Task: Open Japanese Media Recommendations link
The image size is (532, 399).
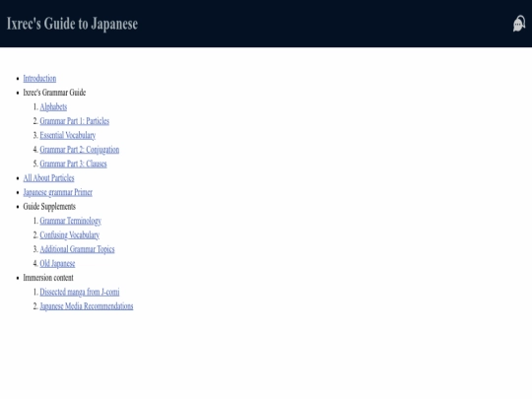Action: (x=87, y=306)
